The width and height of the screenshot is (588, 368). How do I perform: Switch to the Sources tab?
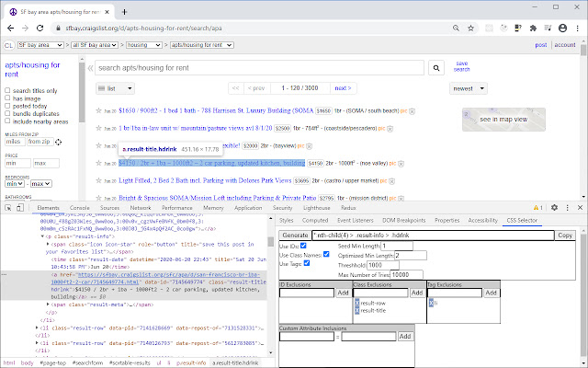click(109, 208)
